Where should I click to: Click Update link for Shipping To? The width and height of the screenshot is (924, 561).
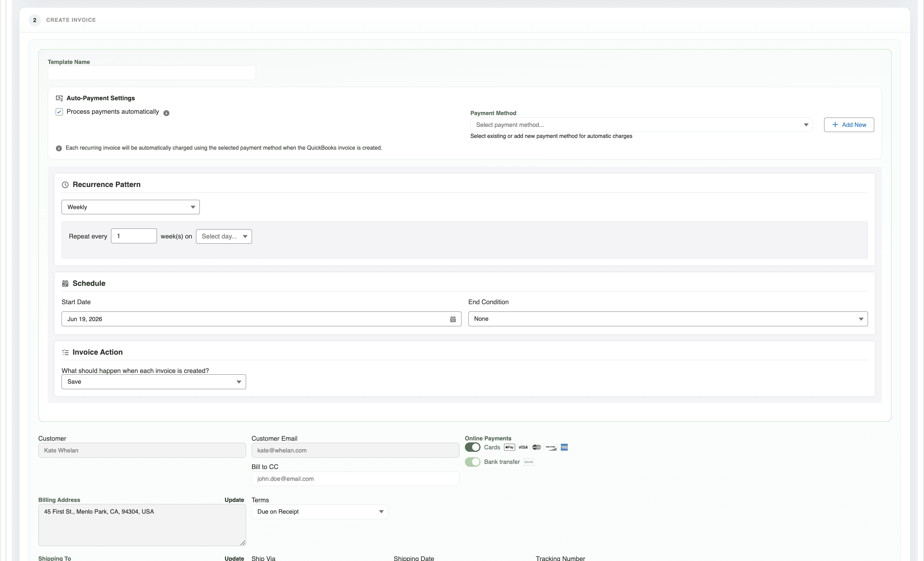click(234, 558)
